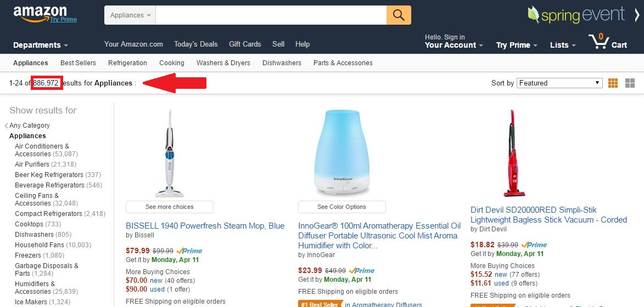The image size is (644, 307).
Task: Switch to list view layout icon
Action: pos(630,83)
